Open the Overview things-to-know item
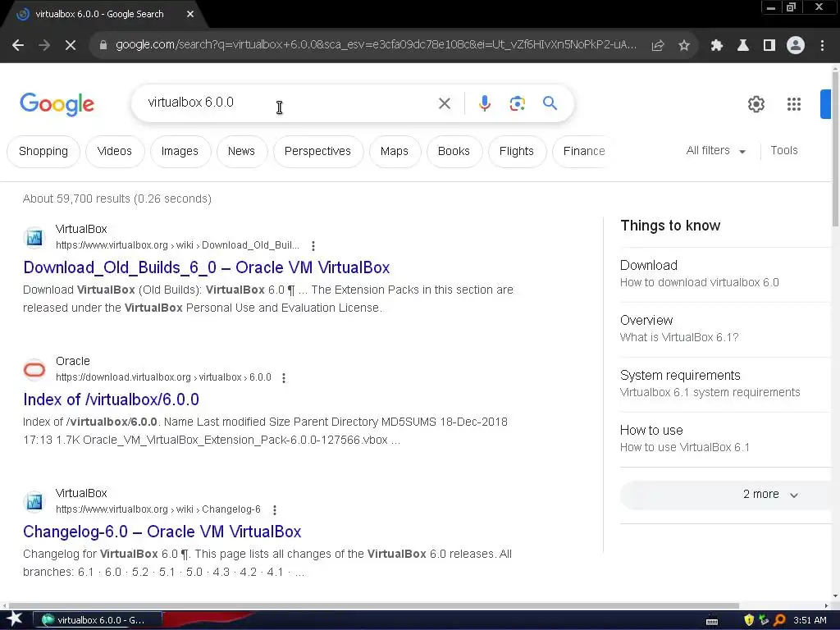 [x=725, y=329]
